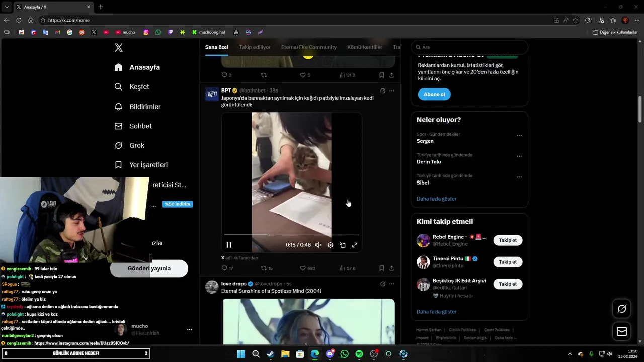Open Sohbet in the sidebar

(133, 126)
